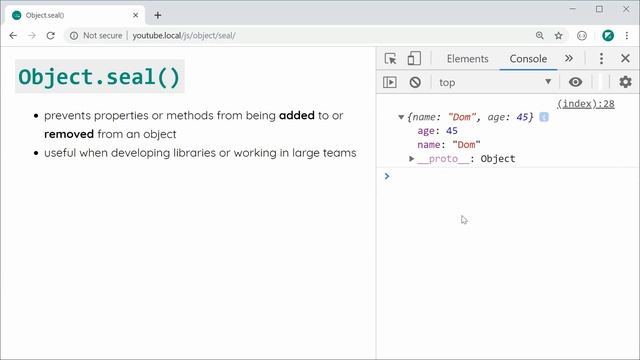Click the Object.seal() heading
The height and width of the screenshot is (360, 640).
tap(99, 77)
